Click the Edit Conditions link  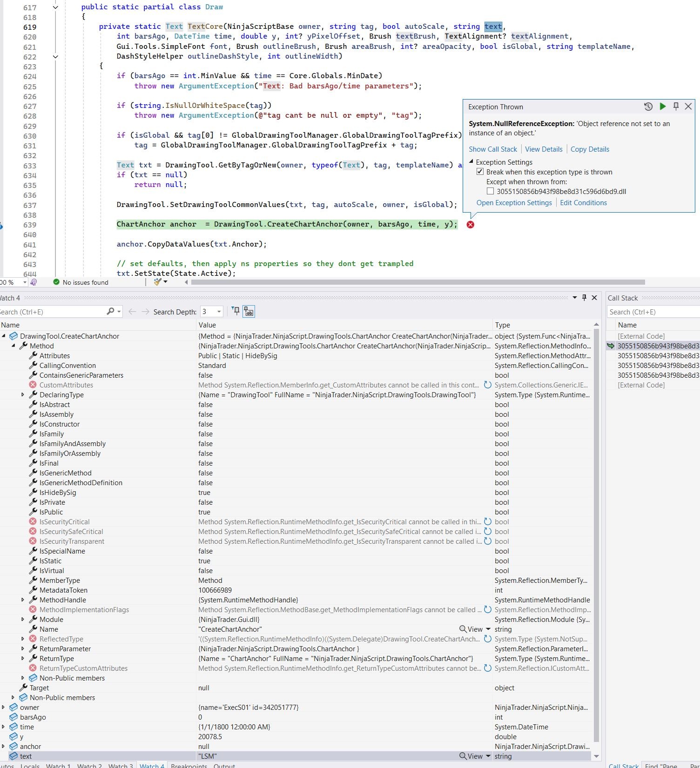tap(583, 202)
